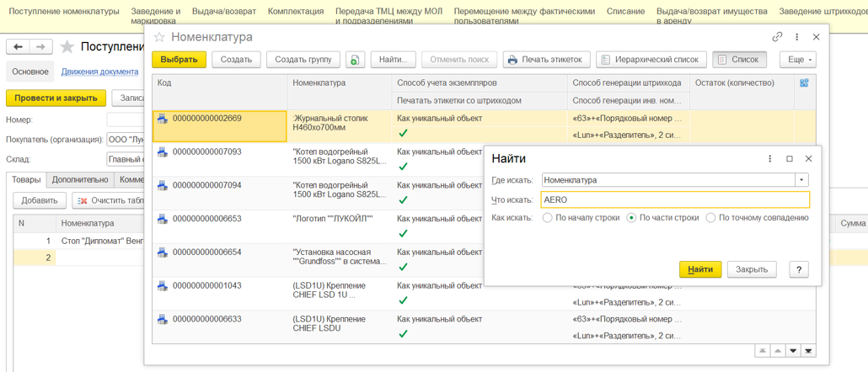Jump to the first list record arrow
This screenshot has height=372, width=868.
pos(763,351)
